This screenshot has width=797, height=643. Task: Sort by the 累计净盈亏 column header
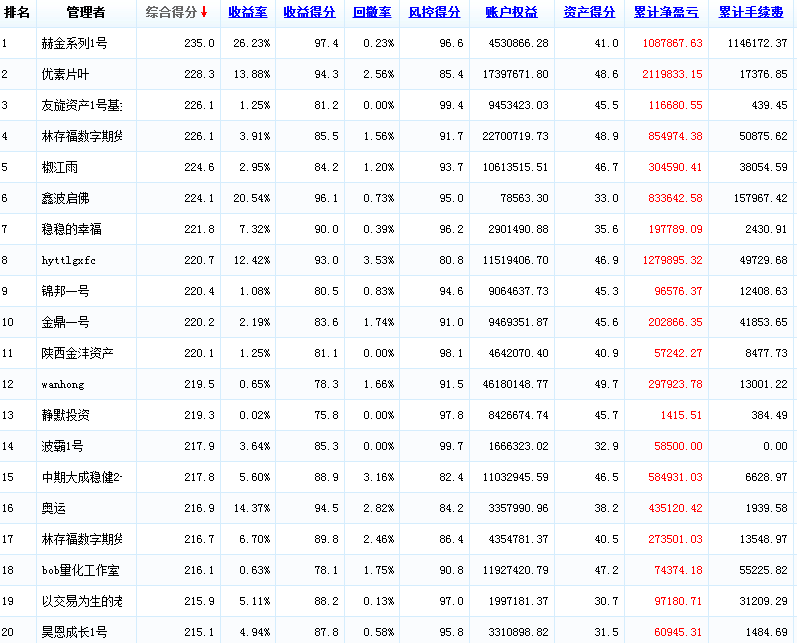coord(667,13)
